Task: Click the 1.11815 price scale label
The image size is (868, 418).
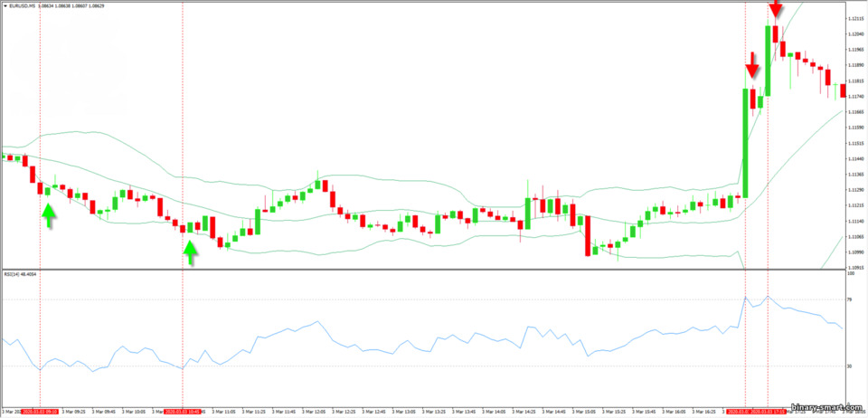Action: click(x=855, y=81)
